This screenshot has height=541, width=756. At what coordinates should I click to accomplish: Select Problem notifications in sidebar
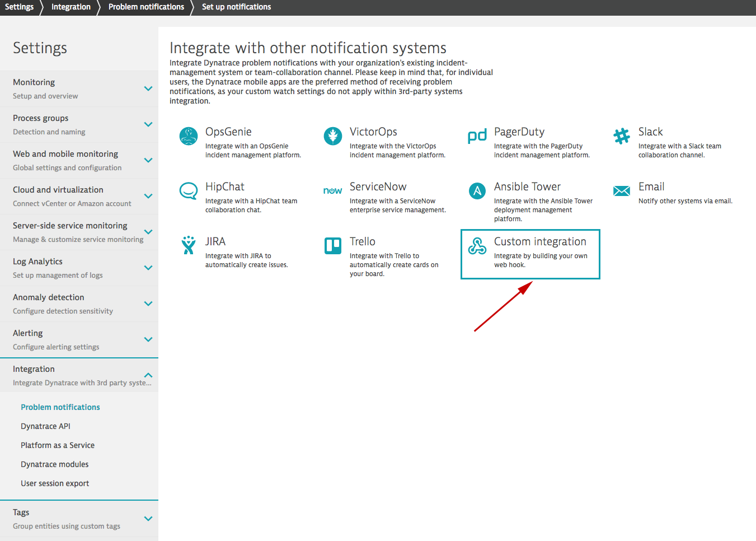pyautogui.click(x=60, y=407)
